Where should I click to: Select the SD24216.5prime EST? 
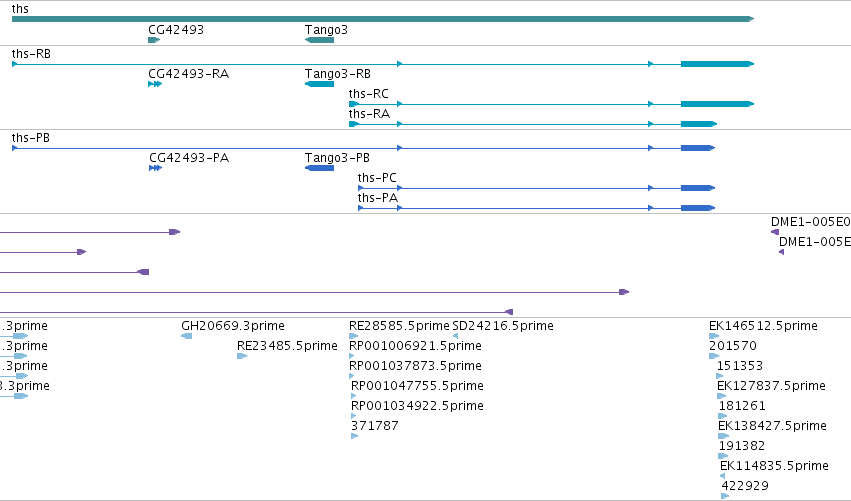[x=455, y=336]
